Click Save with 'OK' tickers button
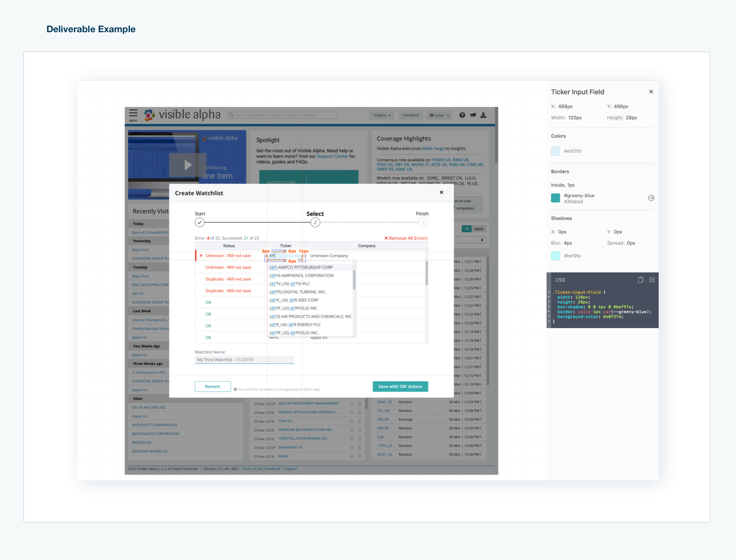 pyautogui.click(x=400, y=387)
